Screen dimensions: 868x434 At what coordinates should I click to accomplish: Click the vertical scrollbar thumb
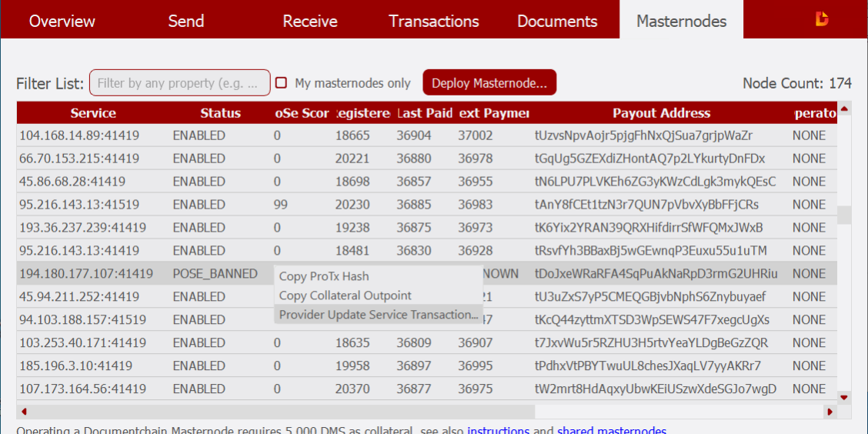coord(844,215)
